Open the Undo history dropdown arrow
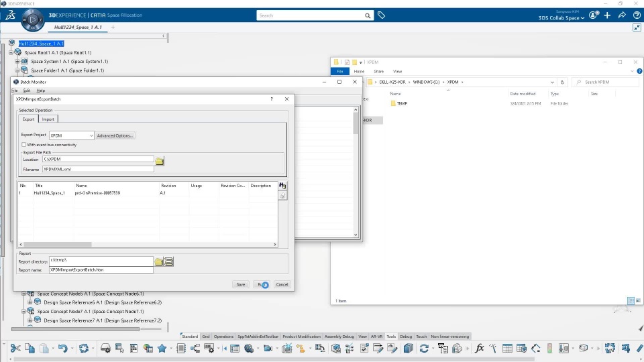This screenshot has height=362, width=644. [72, 349]
